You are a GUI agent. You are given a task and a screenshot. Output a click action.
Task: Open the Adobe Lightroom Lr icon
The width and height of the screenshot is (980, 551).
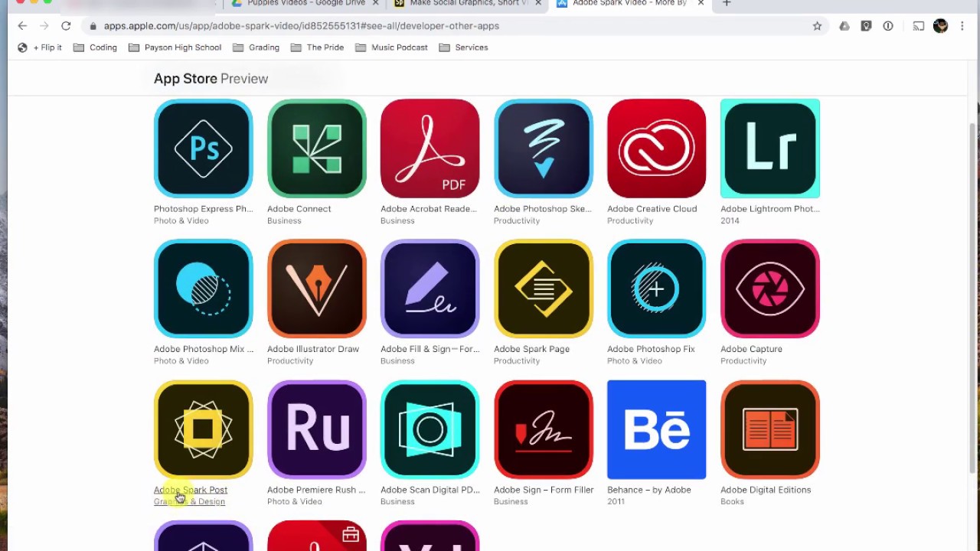point(769,148)
